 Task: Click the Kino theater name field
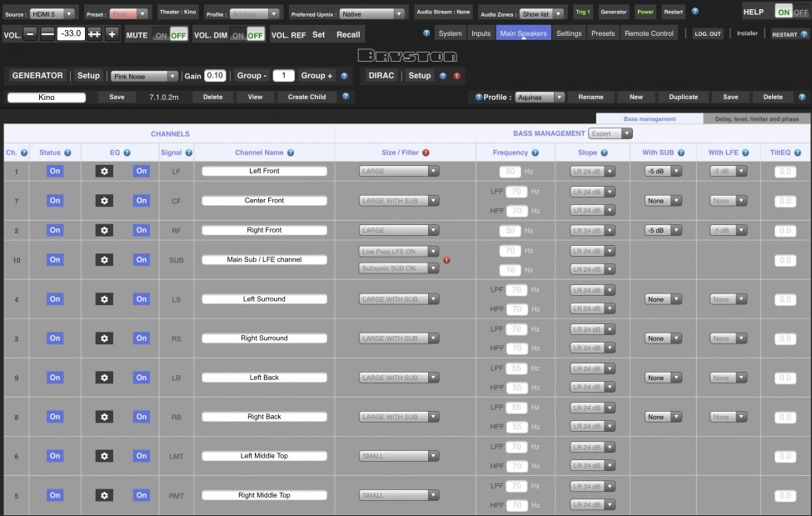(47, 97)
